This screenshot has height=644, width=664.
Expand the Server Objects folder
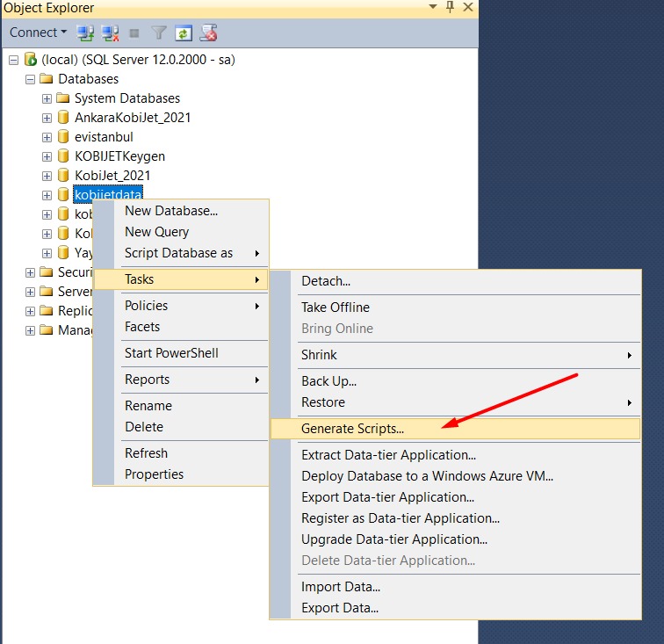[x=30, y=292]
